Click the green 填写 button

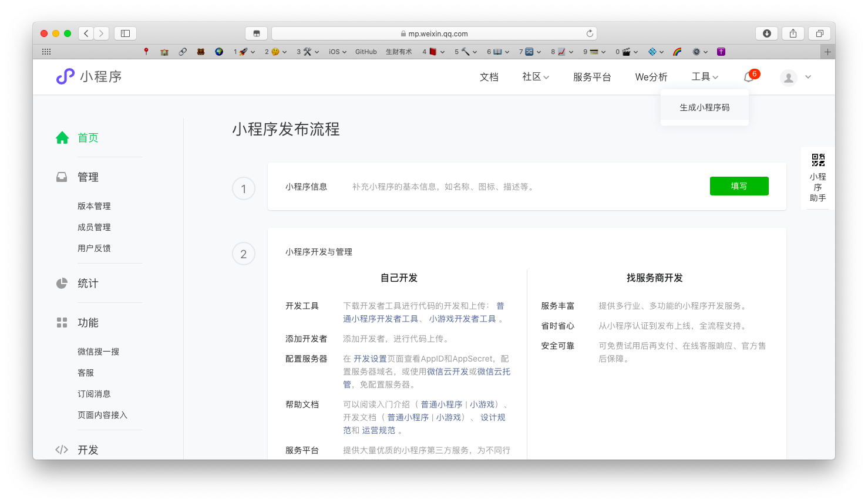coord(739,186)
